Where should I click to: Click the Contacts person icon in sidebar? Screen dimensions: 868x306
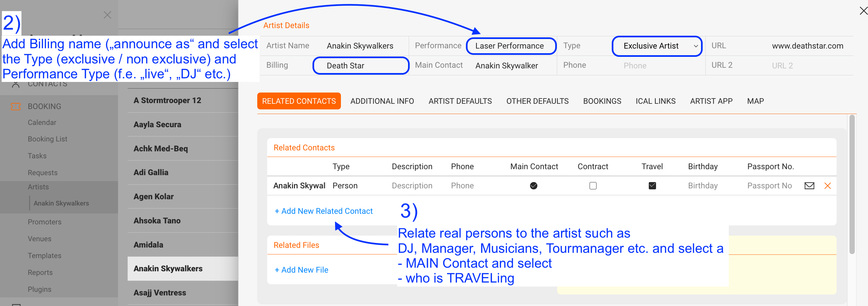coord(16,84)
